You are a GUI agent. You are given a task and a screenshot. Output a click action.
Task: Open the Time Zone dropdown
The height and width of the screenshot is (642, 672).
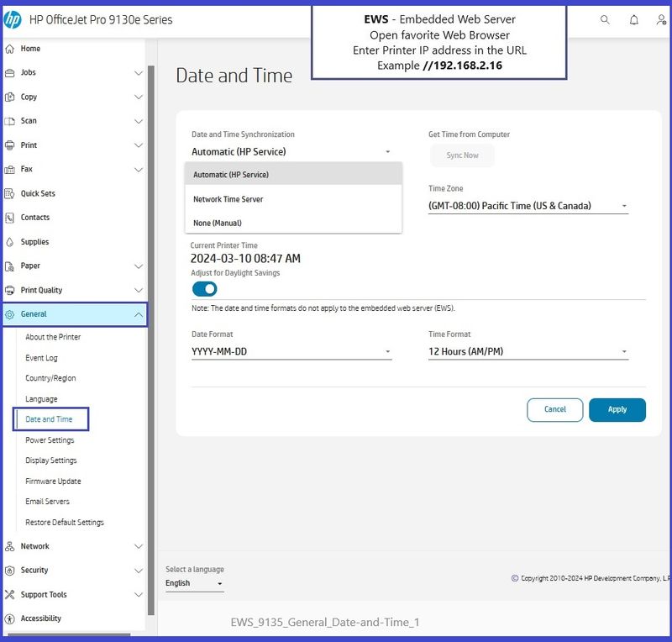pyautogui.click(x=528, y=206)
